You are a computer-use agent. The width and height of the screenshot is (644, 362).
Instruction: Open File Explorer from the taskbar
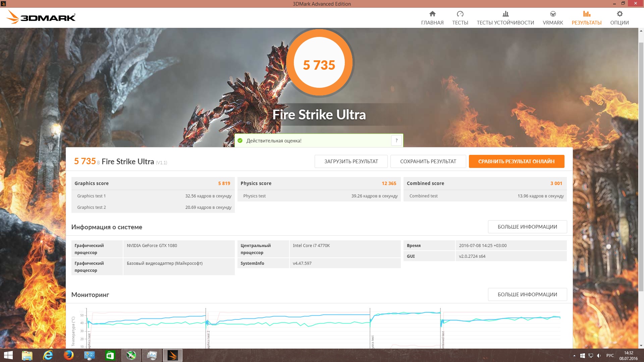click(x=27, y=355)
